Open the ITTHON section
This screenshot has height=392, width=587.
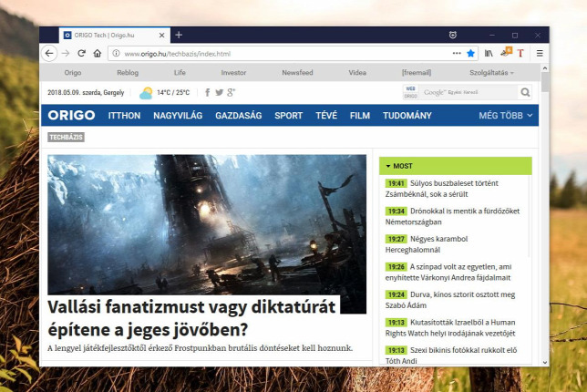pyautogui.click(x=124, y=115)
